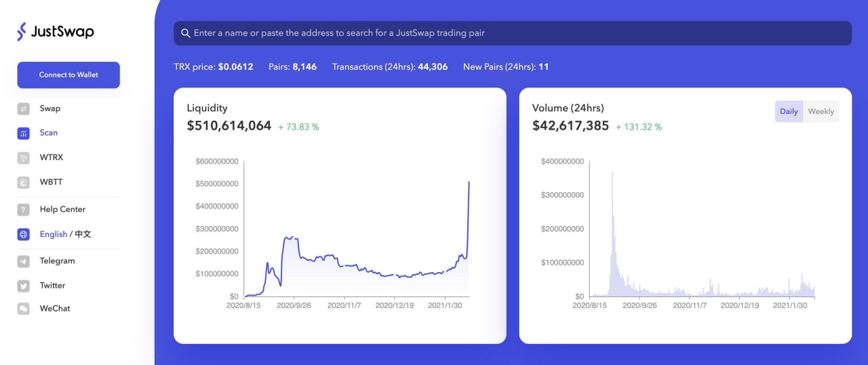This screenshot has width=868, height=365.
Task: Go to the WBTT menu item
Action: coord(52,182)
